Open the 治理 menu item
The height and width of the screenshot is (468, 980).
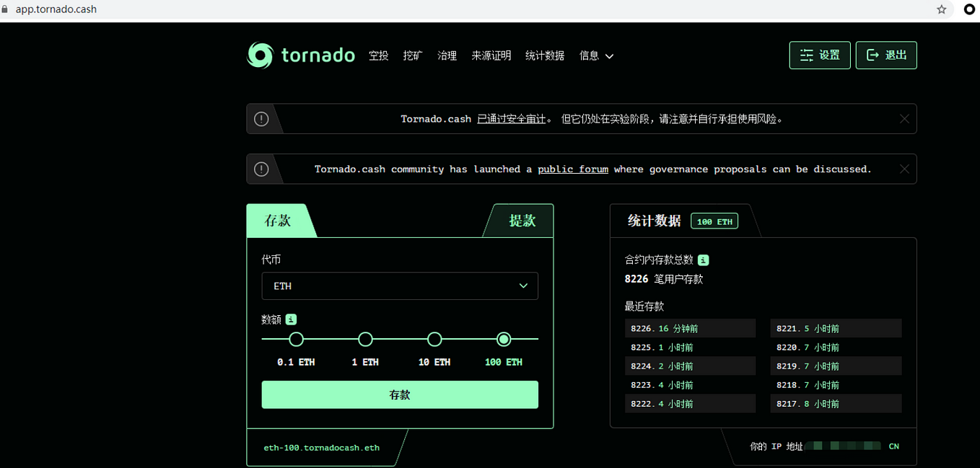(447, 56)
